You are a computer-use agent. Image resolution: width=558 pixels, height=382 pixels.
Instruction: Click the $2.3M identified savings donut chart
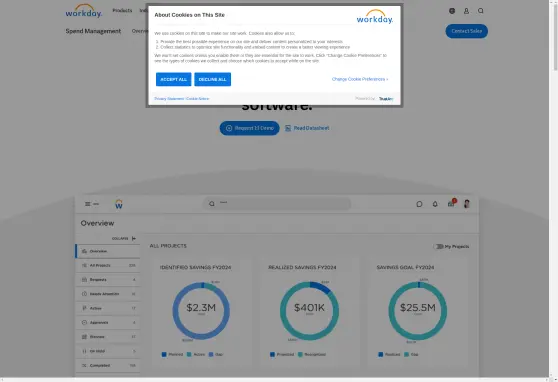coord(201,311)
